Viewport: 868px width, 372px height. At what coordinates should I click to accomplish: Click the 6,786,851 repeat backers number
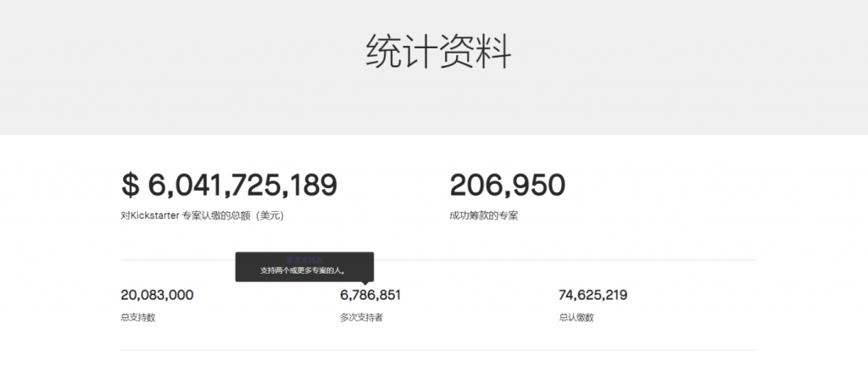370,295
